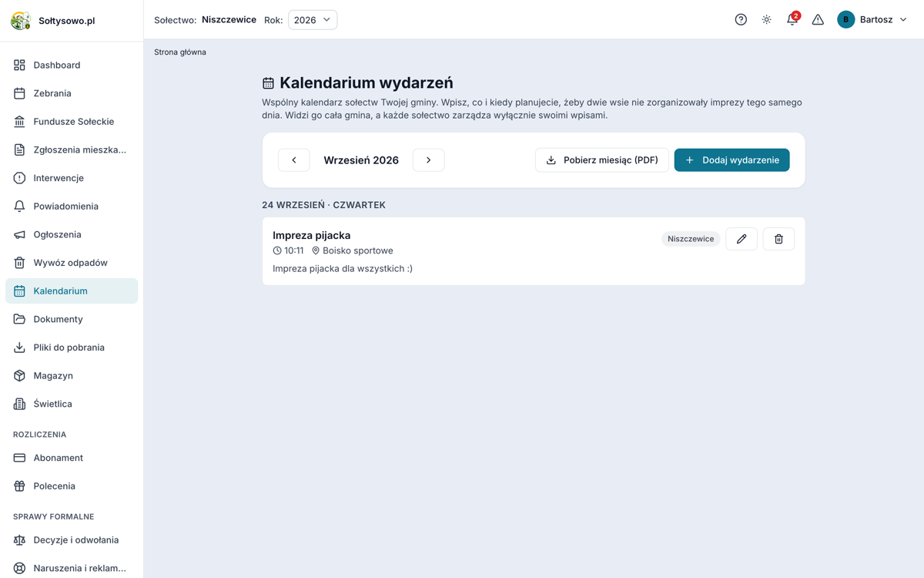Open Naruszenia i reklamacje item
The height and width of the screenshot is (578, 924).
[72, 569]
